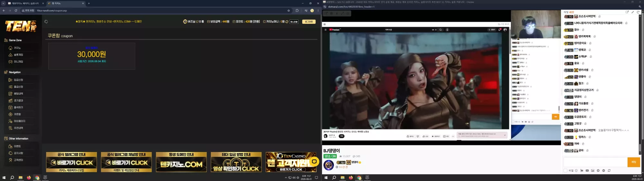This screenshot has height=181, width=644.
Task: Open 이벤트 under Other information
Action: 17,146
